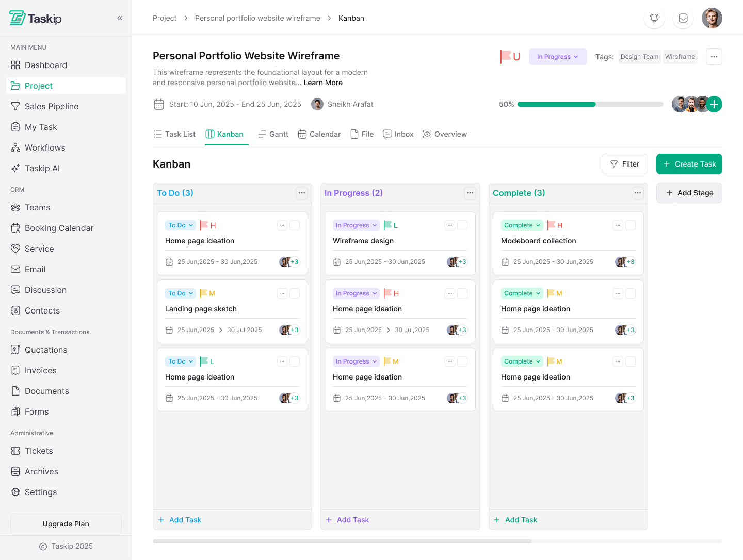Click the green add member plus icon
Viewport: 743px width, 560px height.
[714, 104]
